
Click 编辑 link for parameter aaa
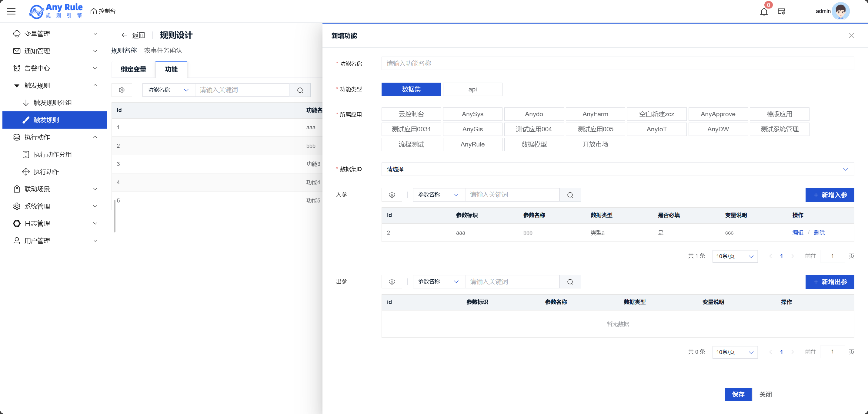coord(798,233)
